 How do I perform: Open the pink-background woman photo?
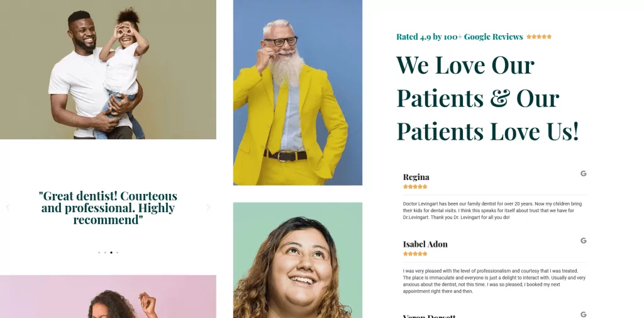[x=108, y=297]
